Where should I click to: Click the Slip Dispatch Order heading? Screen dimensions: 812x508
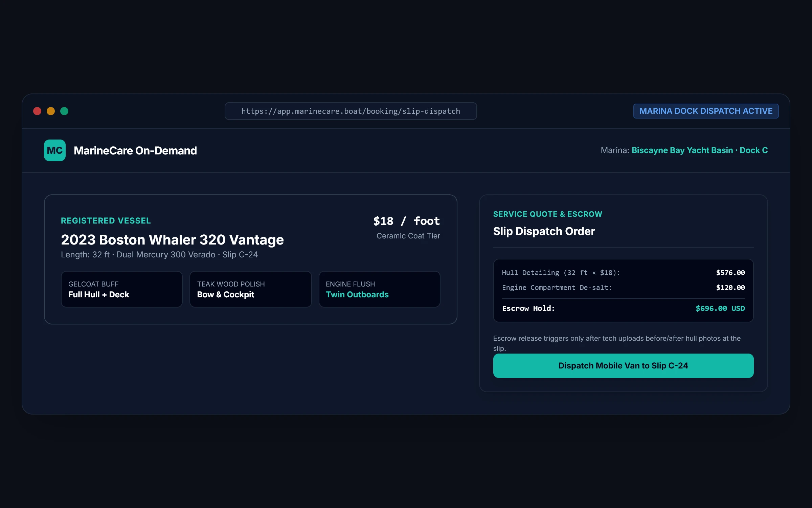coord(544,231)
